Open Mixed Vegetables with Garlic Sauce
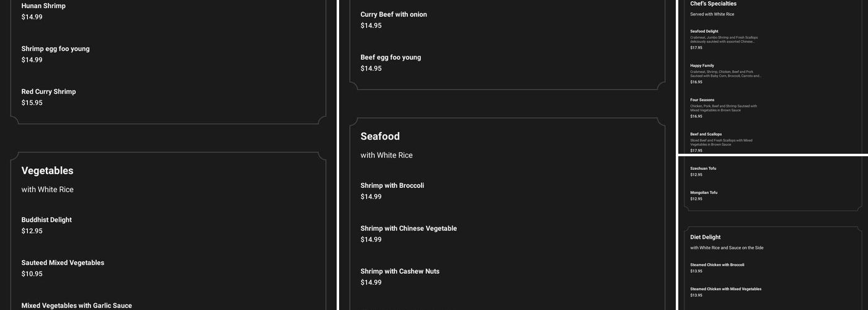This screenshot has height=310, width=868. pyautogui.click(x=76, y=305)
